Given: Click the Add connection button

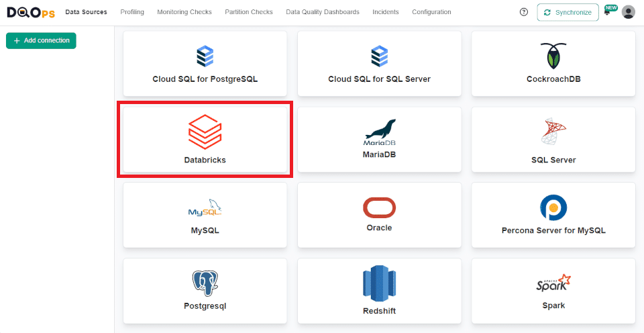Looking at the screenshot, I should 41,41.
